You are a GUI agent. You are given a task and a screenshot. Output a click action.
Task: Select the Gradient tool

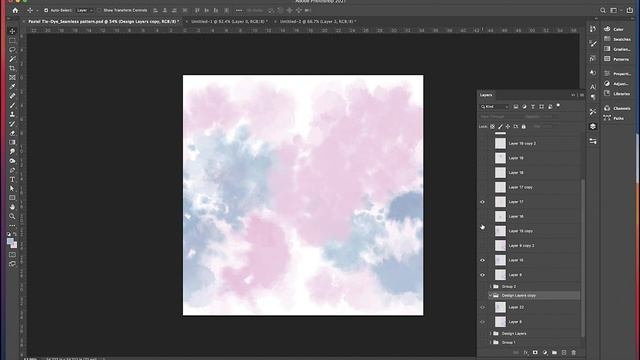(x=12, y=142)
